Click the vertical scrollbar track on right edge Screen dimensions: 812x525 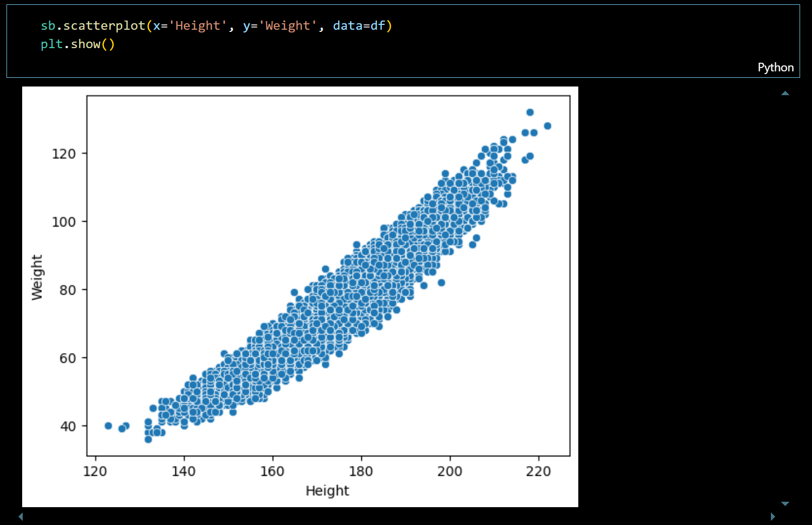[x=785, y=297]
